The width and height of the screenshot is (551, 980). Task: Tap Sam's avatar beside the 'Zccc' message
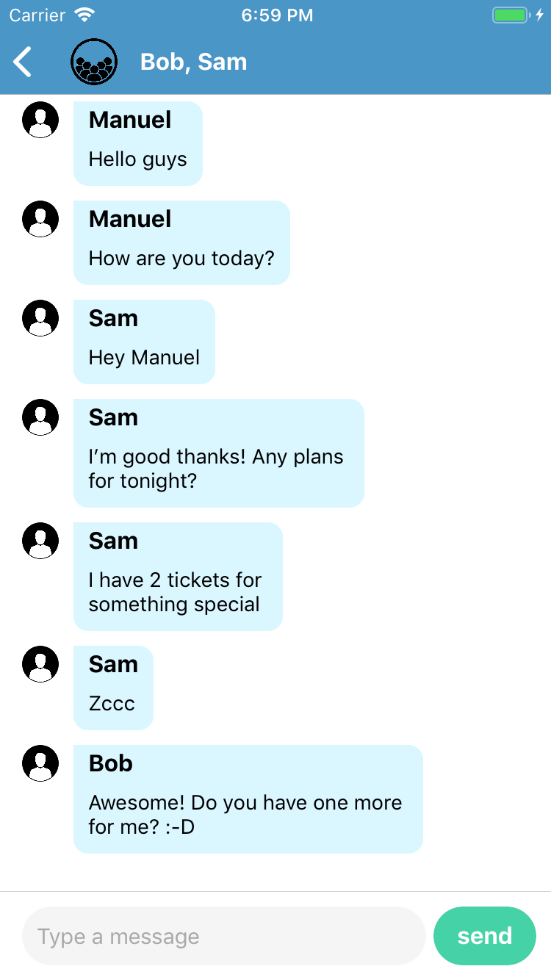pos(40,663)
